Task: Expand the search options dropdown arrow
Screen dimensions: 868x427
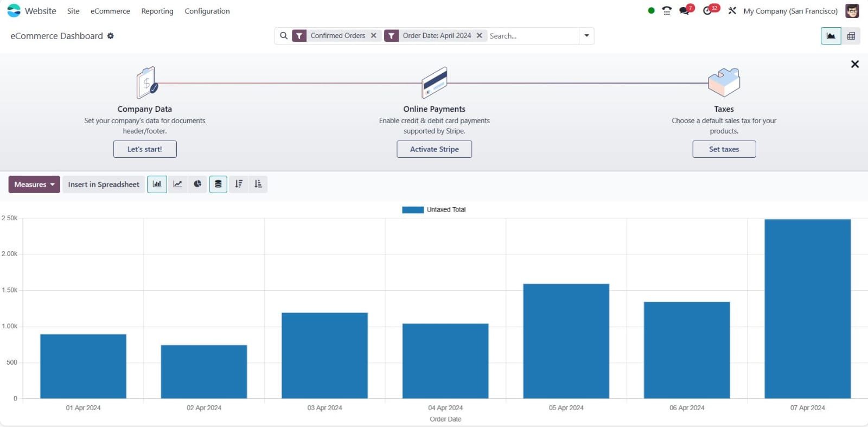Action: 586,36
